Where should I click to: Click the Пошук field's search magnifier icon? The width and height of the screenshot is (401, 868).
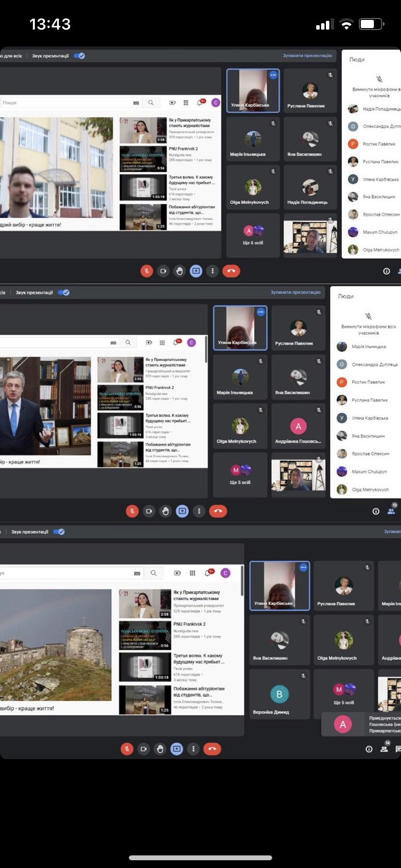[151, 103]
